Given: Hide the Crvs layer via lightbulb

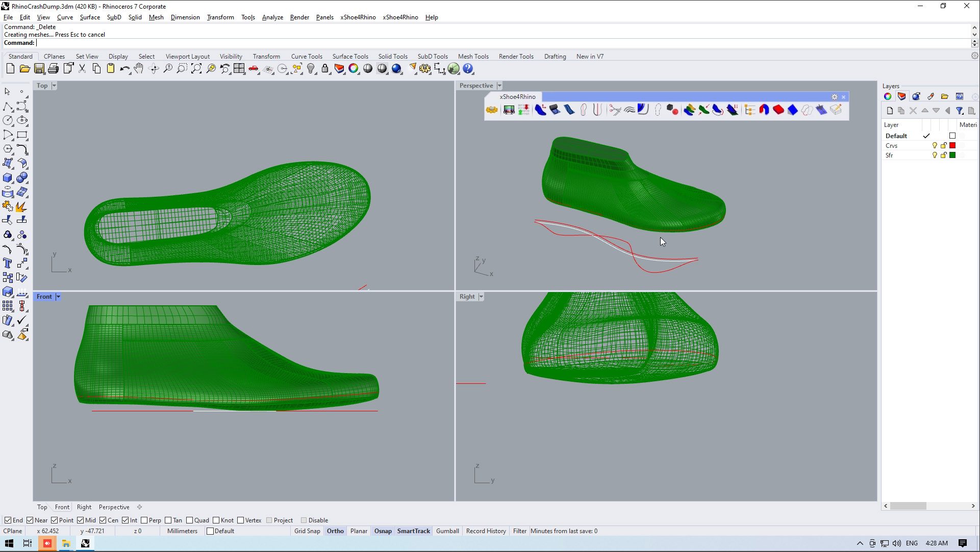Looking at the screenshot, I should pyautogui.click(x=935, y=146).
